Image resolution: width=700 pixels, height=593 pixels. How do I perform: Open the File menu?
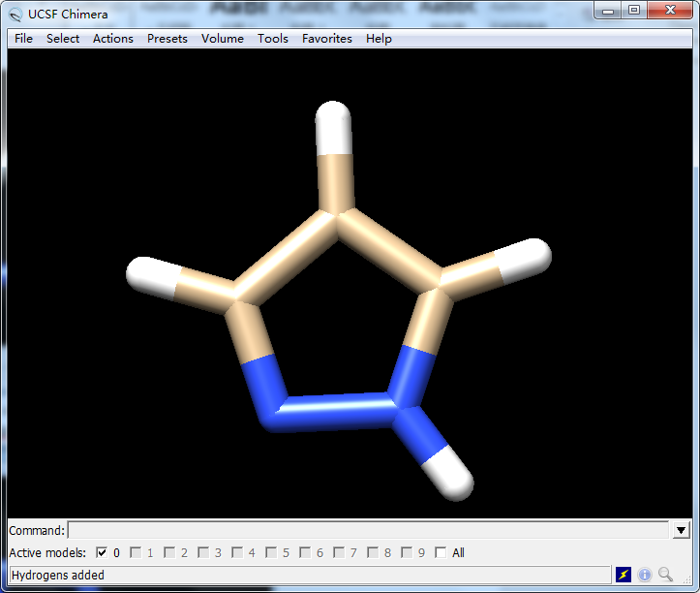pos(23,39)
